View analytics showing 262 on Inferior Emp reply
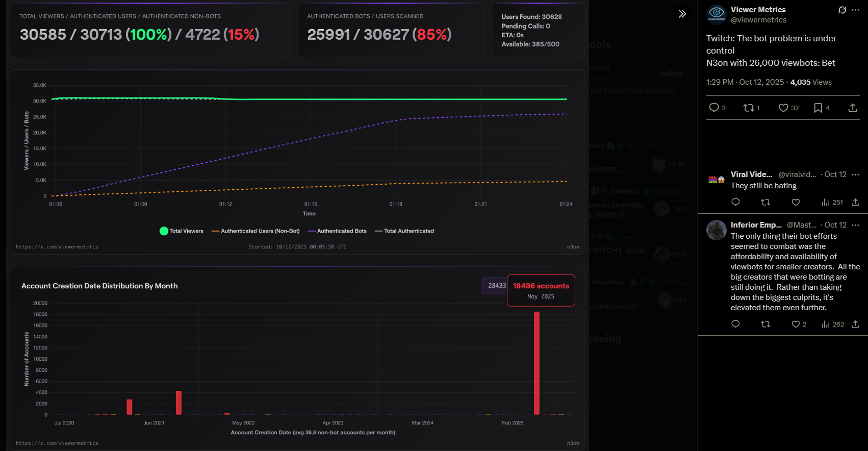The width and height of the screenshot is (868, 451). click(833, 324)
